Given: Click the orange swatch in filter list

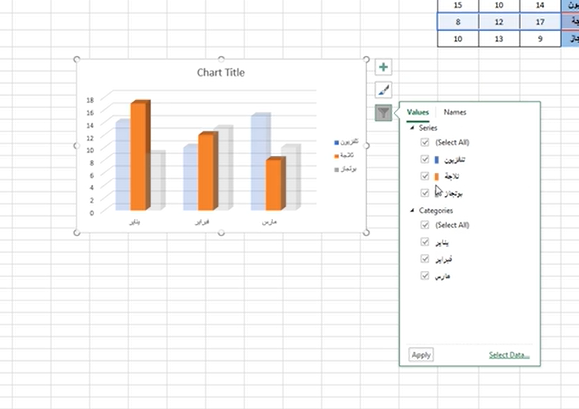Looking at the screenshot, I should [x=437, y=176].
